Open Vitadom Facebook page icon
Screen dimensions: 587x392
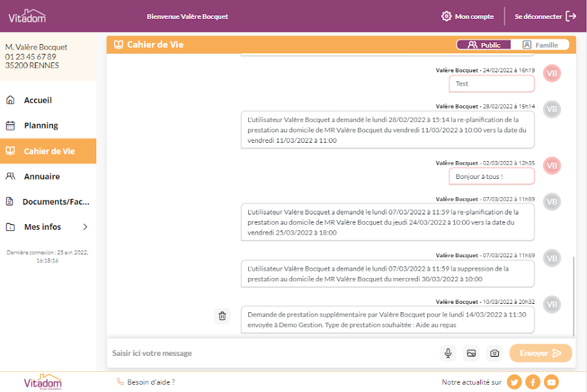(532, 382)
